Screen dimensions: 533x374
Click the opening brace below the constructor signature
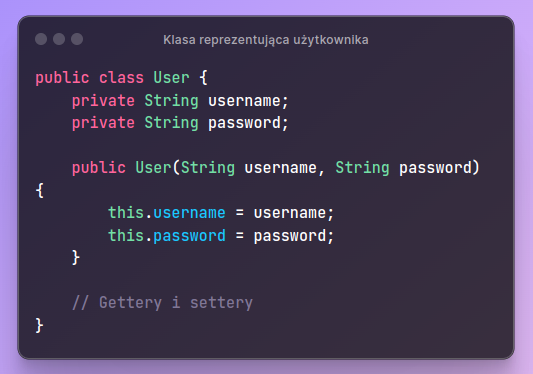point(39,190)
